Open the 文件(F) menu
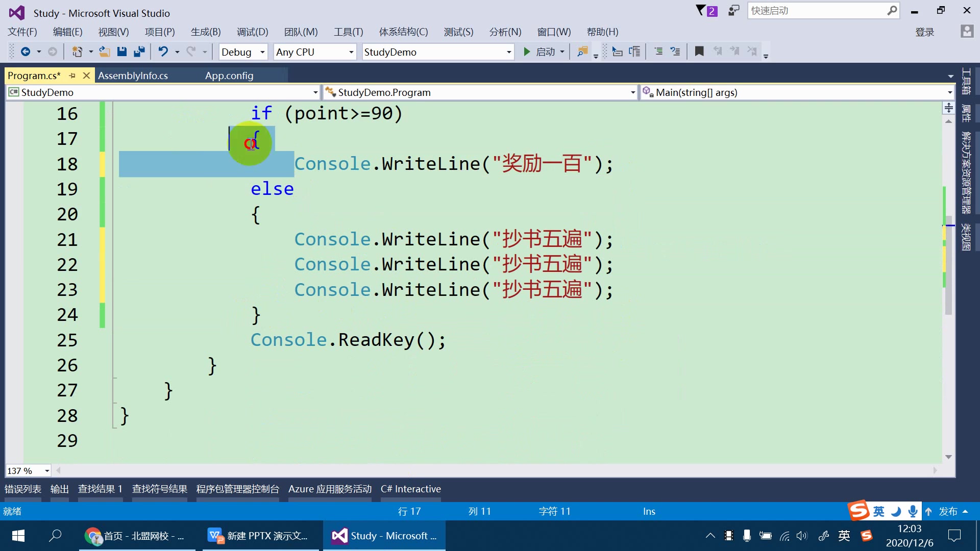The height and width of the screenshot is (551, 980). [22, 32]
